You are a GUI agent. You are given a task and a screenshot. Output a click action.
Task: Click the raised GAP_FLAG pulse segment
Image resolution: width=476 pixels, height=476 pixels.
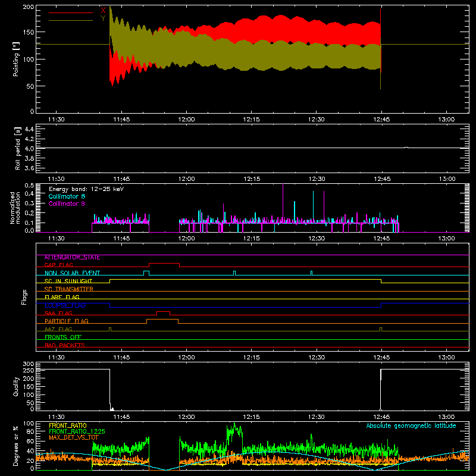point(164,264)
